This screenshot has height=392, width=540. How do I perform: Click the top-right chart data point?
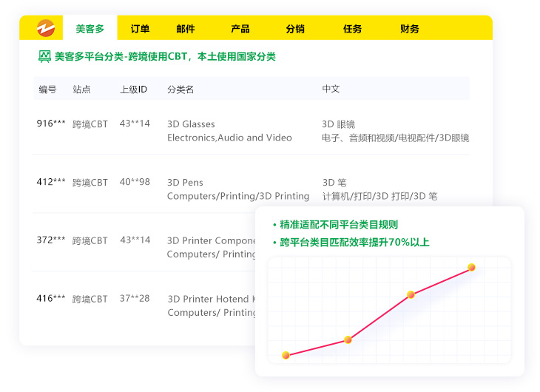[471, 267]
